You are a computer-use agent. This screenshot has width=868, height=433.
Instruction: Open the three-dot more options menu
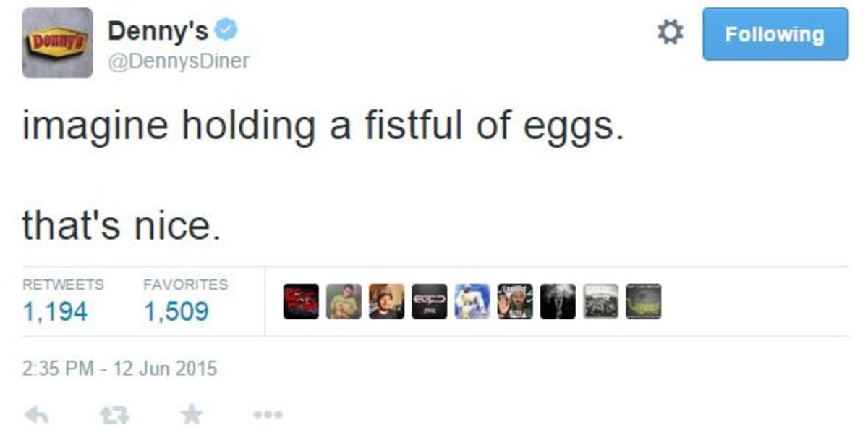268,415
